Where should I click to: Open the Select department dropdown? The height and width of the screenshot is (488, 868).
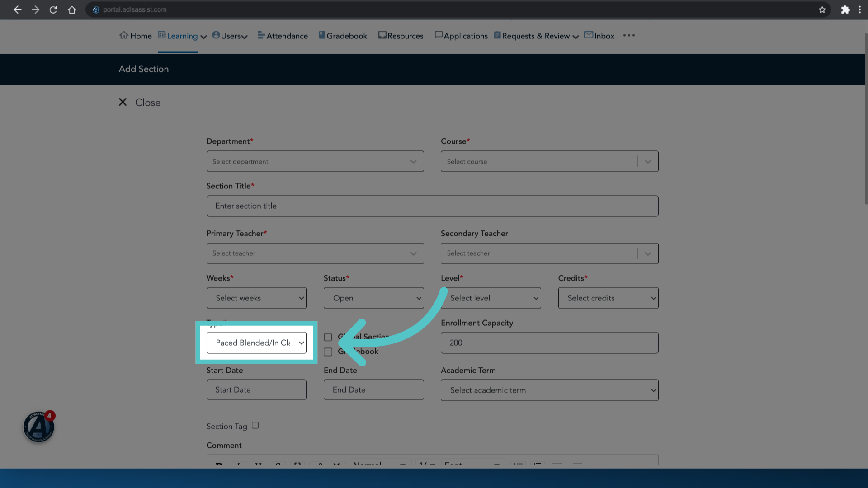(x=315, y=161)
